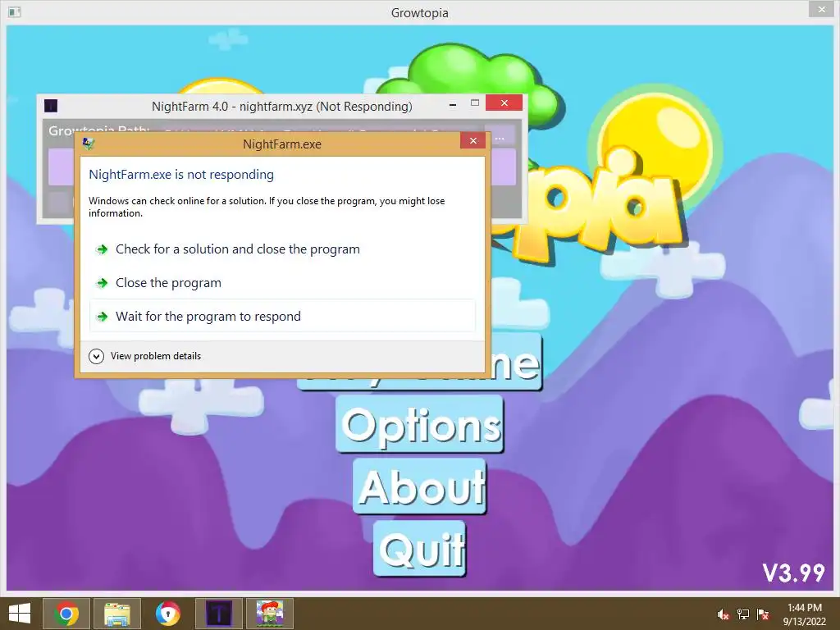Click the NightFarm.exe dialog title icon
The image size is (840, 630).
coord(89,144)
